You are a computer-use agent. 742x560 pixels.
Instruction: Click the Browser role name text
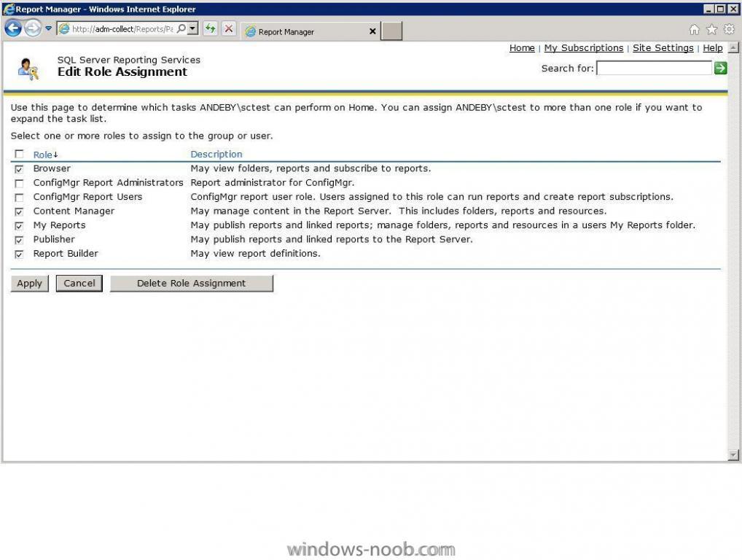coord(52,168)
